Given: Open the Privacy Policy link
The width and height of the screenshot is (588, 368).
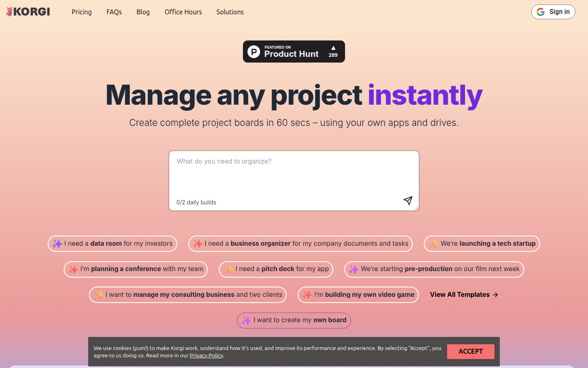Looking at the screenshot, I should tap(206, 356).
